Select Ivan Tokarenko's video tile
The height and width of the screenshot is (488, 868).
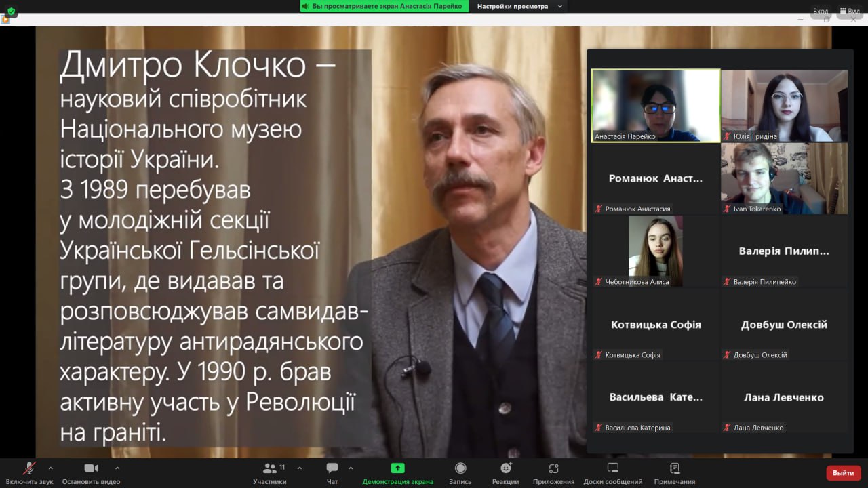tap(784, 178)
